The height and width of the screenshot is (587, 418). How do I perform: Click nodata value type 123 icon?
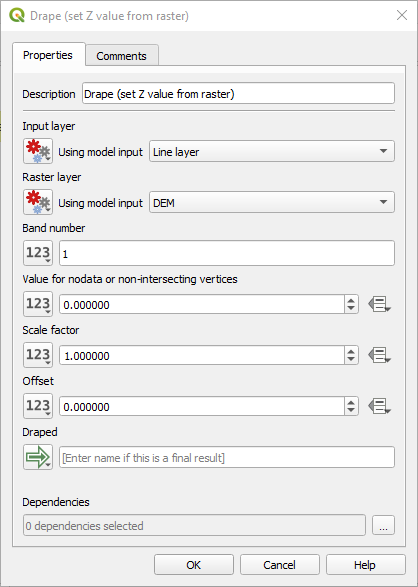[x=38, y=304]
